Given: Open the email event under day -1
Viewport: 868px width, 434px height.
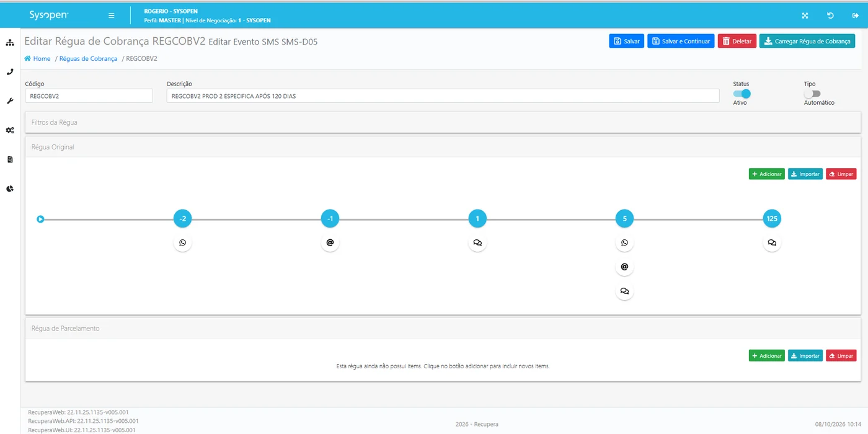Looking at the screenshot, I should tap(330, 243).
